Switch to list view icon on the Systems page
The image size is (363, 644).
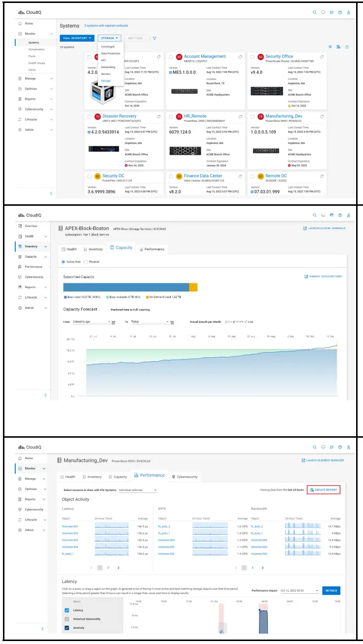point(330,47)
